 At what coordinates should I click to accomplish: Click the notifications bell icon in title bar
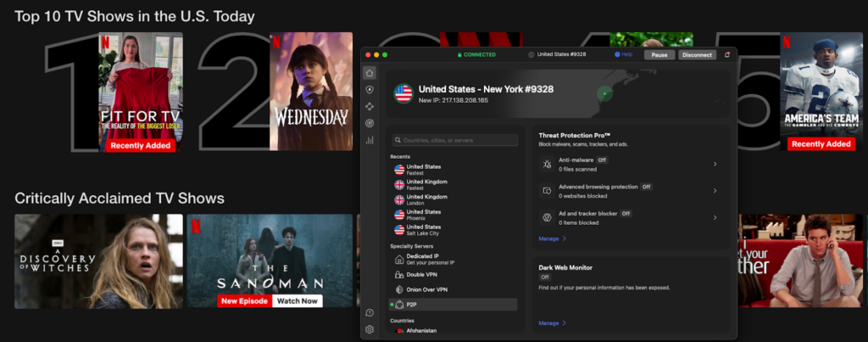pos(726,55)
